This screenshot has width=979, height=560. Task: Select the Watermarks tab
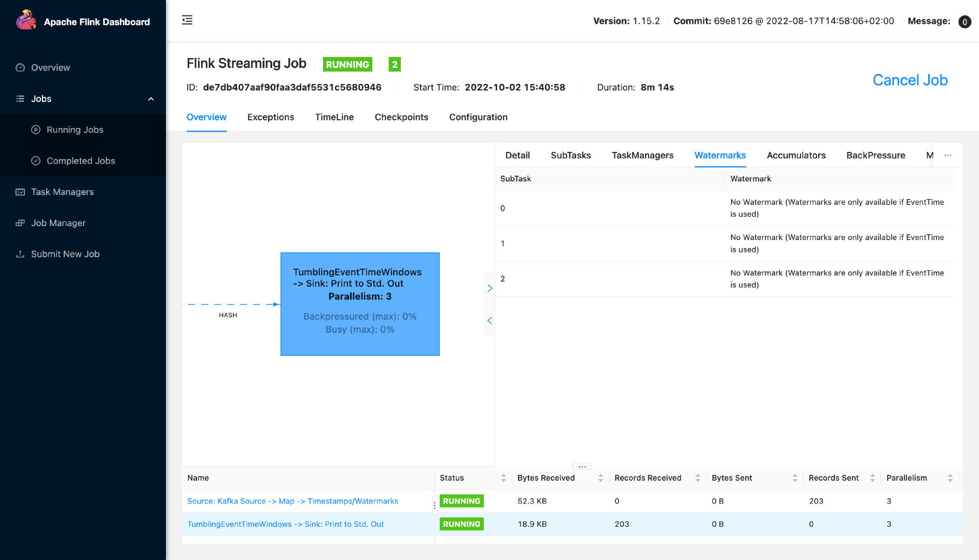point(720,155)
